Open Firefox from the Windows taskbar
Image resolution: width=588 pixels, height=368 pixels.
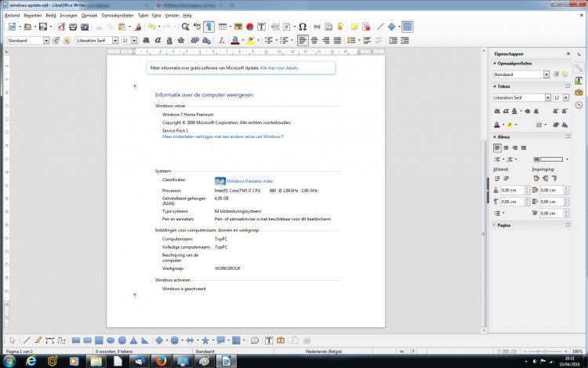[x=158, y=362]
